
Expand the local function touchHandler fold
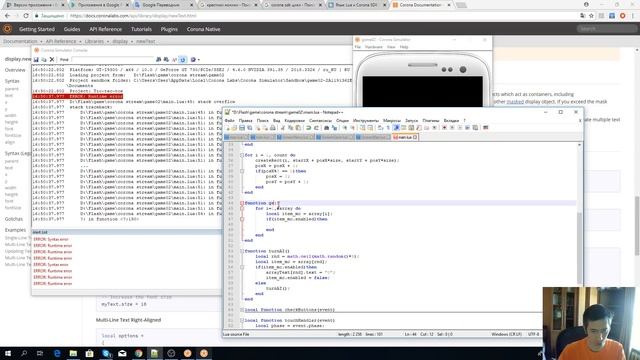[242, 320]
